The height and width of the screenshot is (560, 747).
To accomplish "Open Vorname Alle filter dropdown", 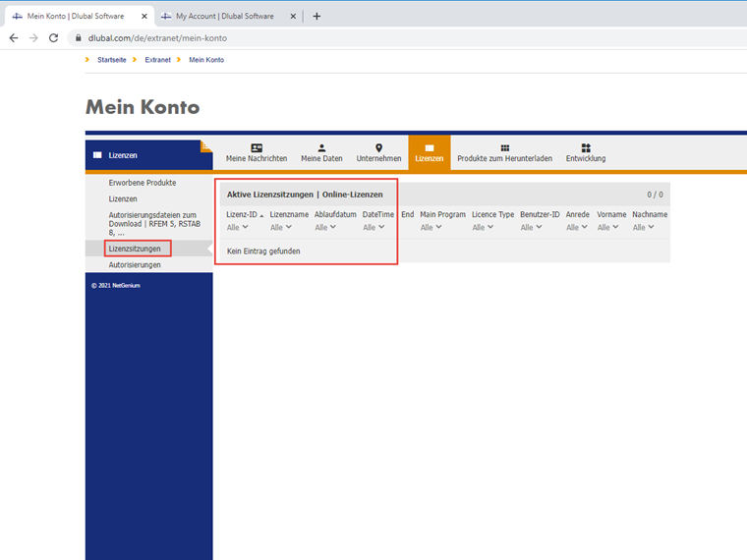I will click(x=608, y=228).
